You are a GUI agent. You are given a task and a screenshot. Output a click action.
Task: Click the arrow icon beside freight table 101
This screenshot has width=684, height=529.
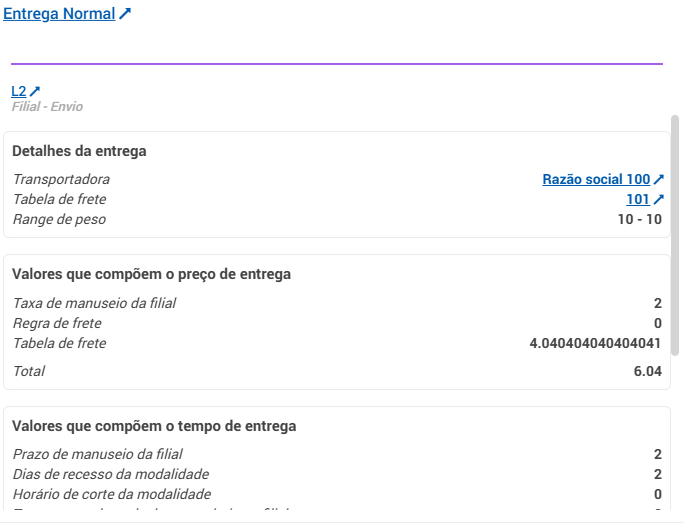coord(658,200)
